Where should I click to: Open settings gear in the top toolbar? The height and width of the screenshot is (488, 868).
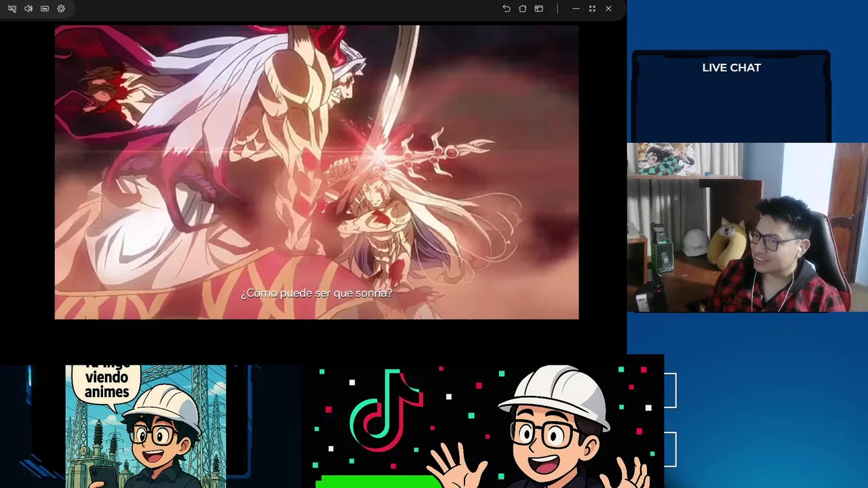(61, 9)
